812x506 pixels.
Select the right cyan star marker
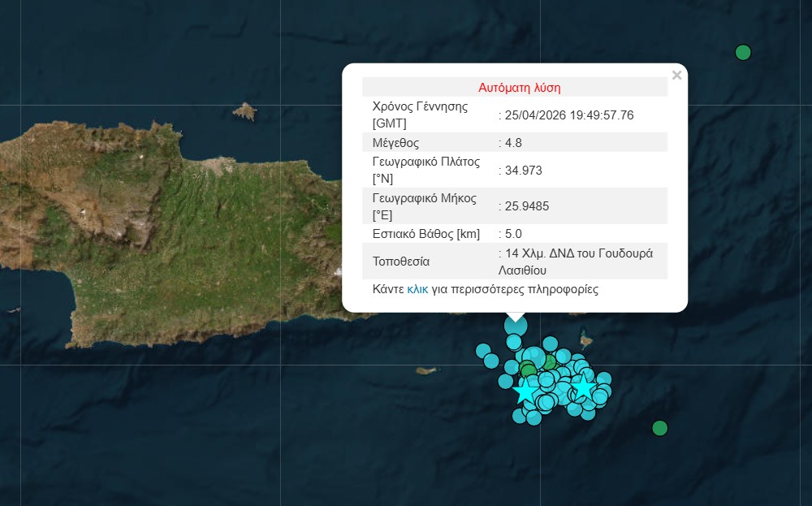[x=583, y=387]
